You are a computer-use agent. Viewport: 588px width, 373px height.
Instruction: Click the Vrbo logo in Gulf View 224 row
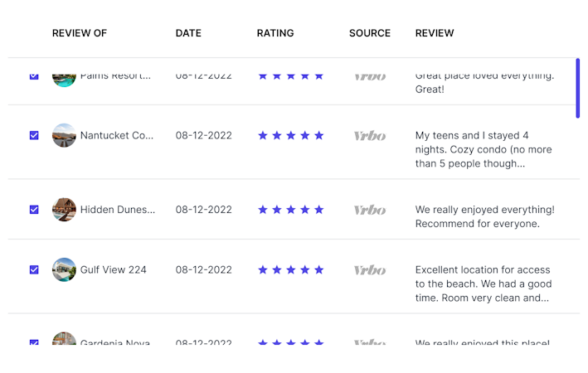click(x=369, y=269)
